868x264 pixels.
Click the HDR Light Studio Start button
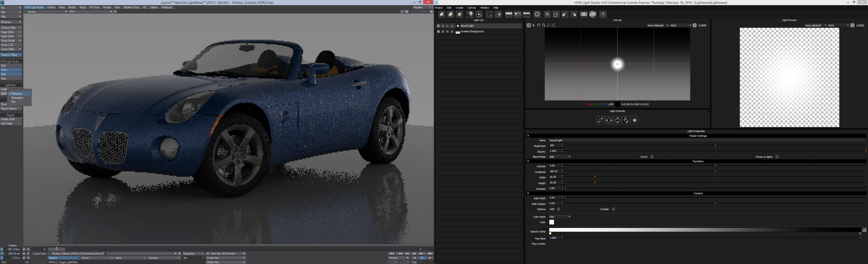(x=11, y=66)
